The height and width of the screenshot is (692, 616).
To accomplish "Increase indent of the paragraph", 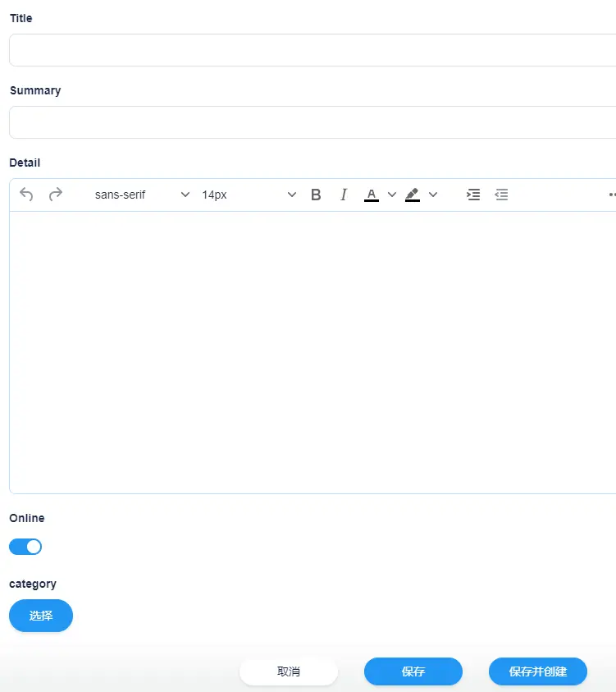I will click(473, 195).
